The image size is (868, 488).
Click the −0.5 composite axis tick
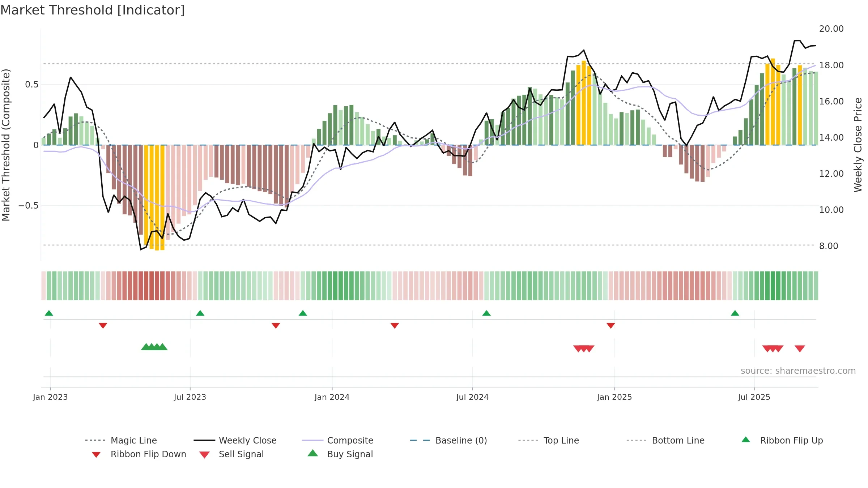[28, 206]
